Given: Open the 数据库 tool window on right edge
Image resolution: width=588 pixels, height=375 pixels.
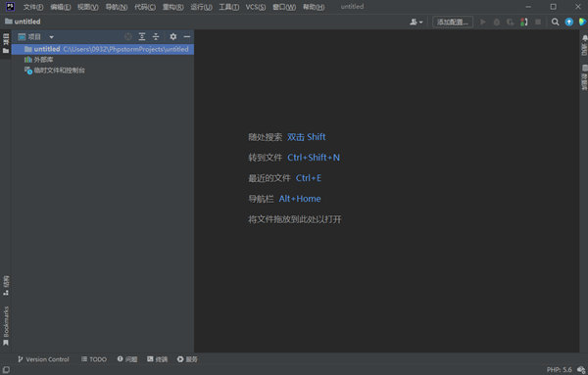Looking at the screenshot, I should (584, 77).
